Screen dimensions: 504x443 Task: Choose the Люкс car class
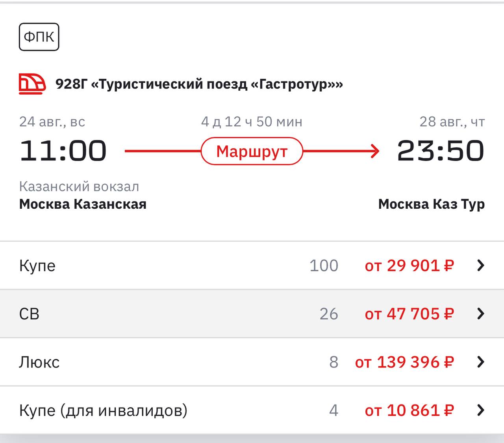[x=252, y=362]
